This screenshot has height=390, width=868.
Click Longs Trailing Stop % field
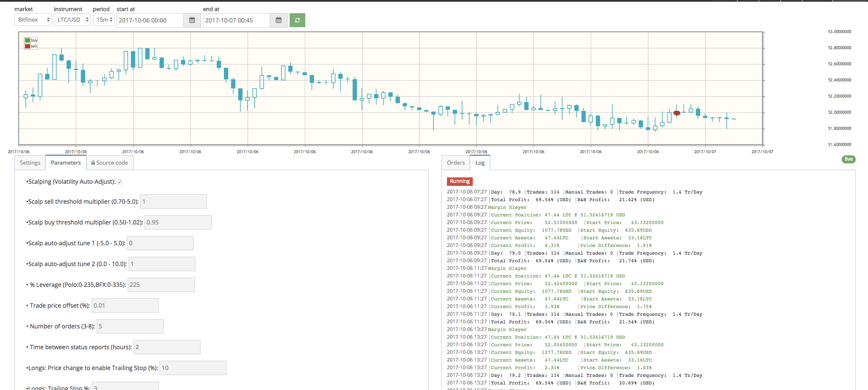pyautogui.click(x=126, y=386)
